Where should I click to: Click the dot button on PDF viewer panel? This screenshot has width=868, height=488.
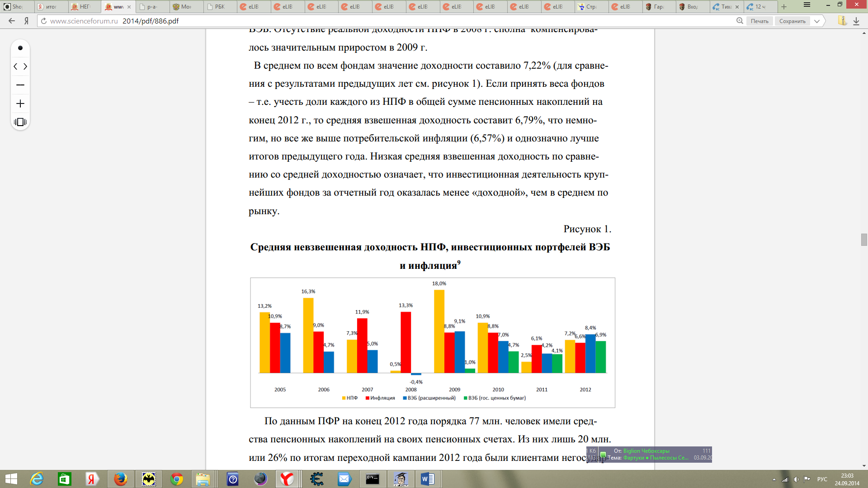(20, 48)
